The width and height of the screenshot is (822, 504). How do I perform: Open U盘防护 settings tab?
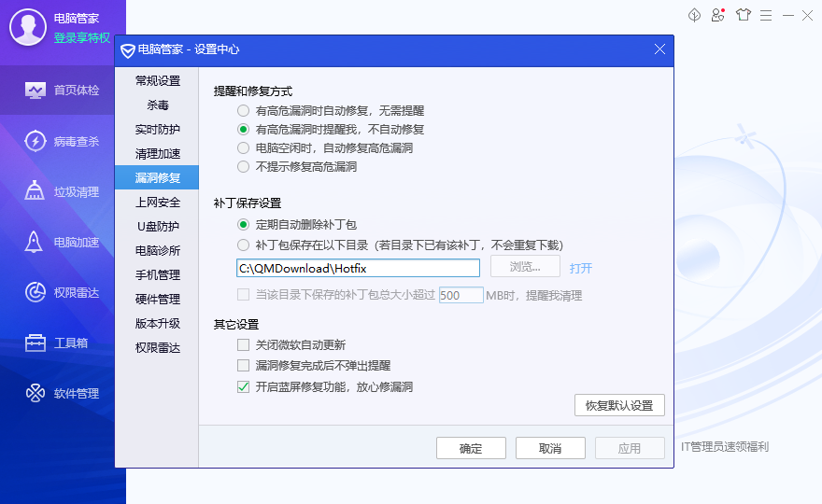click(157, 226)
